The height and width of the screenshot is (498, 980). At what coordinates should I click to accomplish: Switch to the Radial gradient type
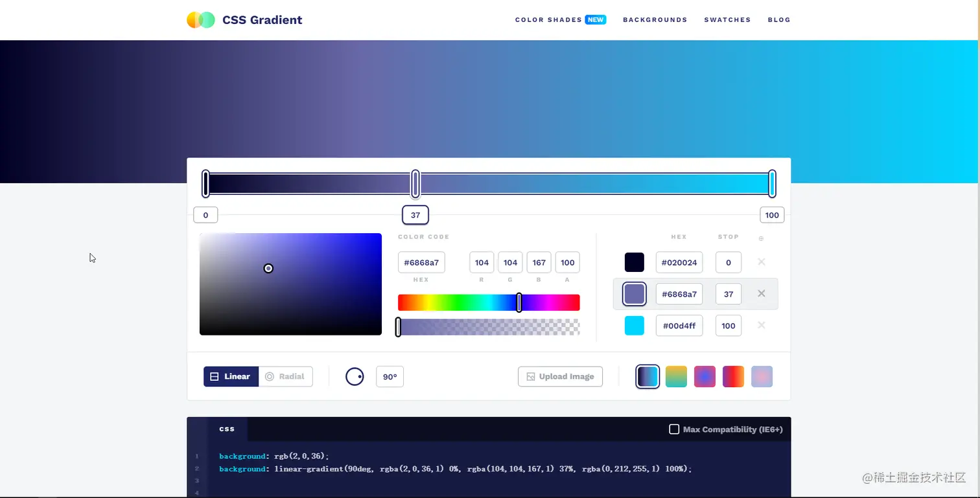pos(286,377)
